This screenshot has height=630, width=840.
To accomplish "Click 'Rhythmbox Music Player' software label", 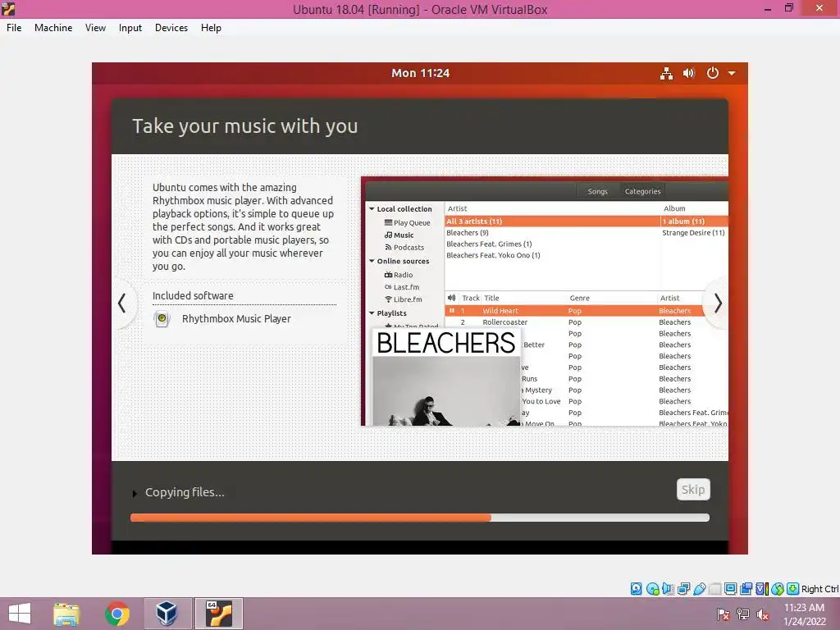I will pos(236,319).
